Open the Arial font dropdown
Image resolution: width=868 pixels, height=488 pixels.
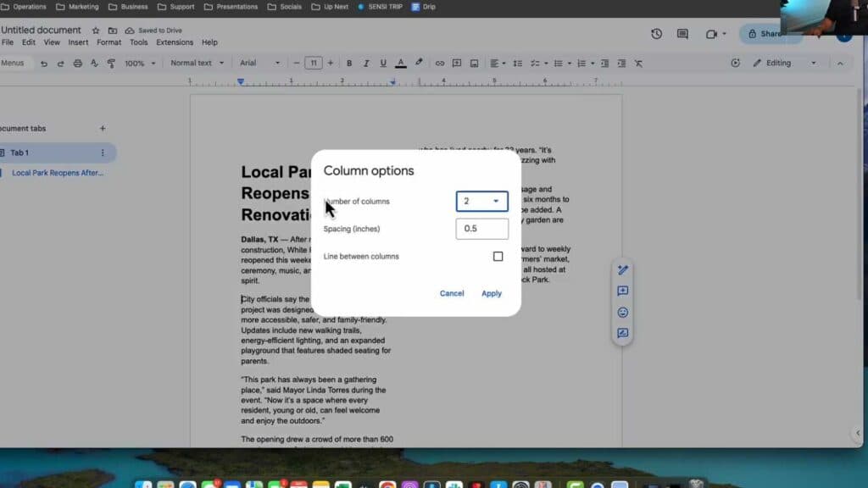point(259,63)
